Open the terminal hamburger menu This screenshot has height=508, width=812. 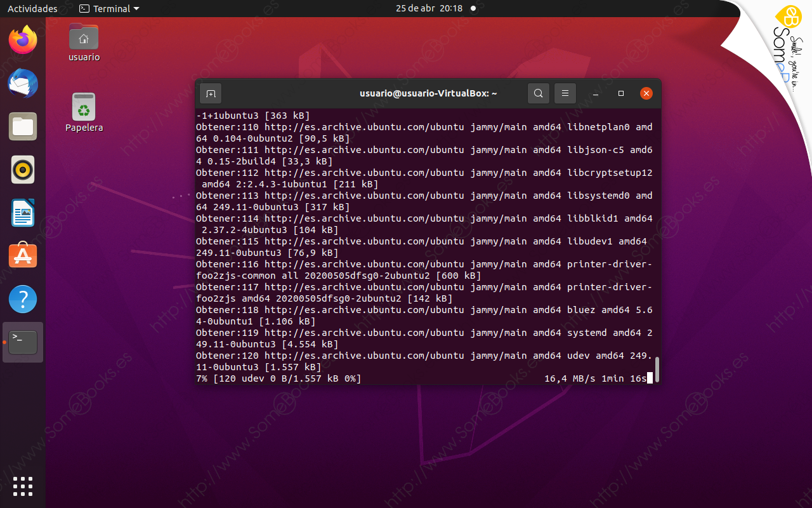pos(565,93)
